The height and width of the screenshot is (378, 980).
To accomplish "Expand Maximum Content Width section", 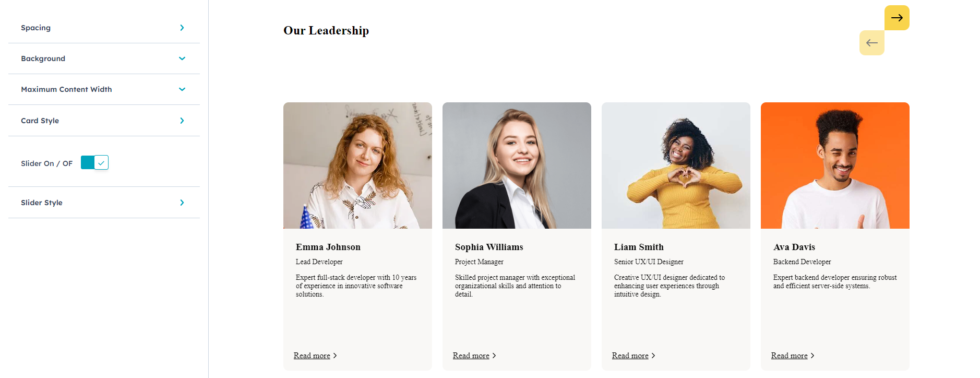I will tap(182, 89).
